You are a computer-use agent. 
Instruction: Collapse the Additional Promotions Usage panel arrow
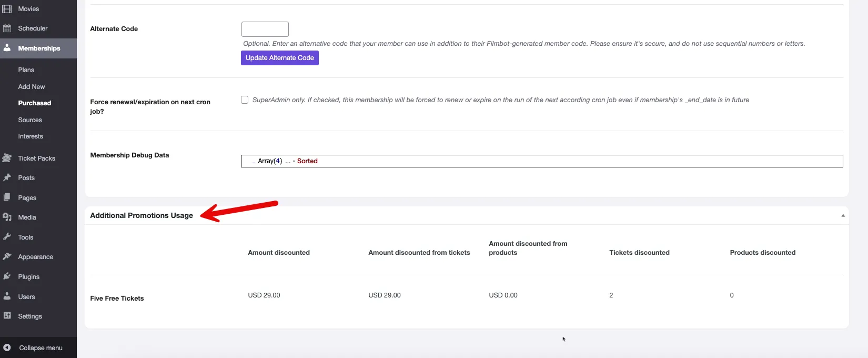(x=843, y=215)
